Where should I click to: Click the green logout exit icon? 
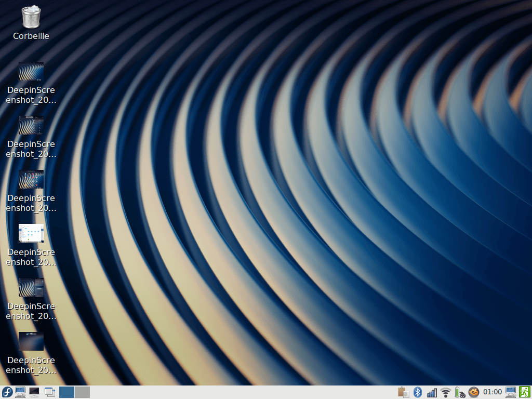point(525,392)
